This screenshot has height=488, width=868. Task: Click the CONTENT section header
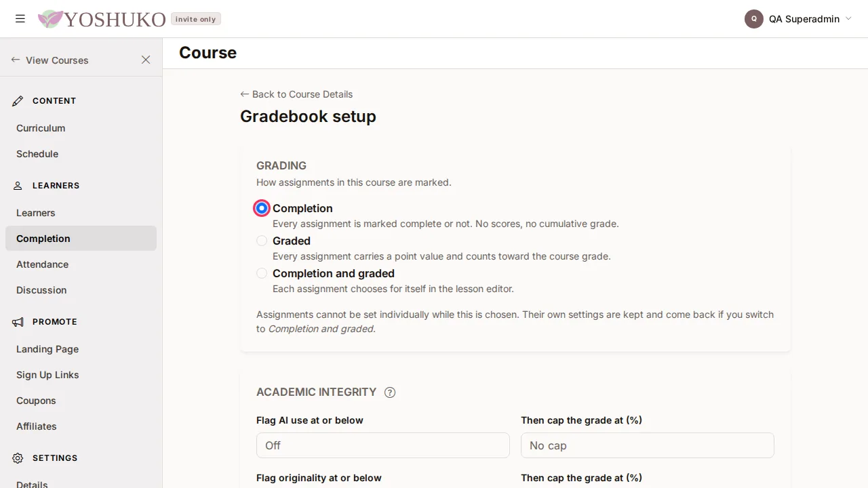point(54,101)
